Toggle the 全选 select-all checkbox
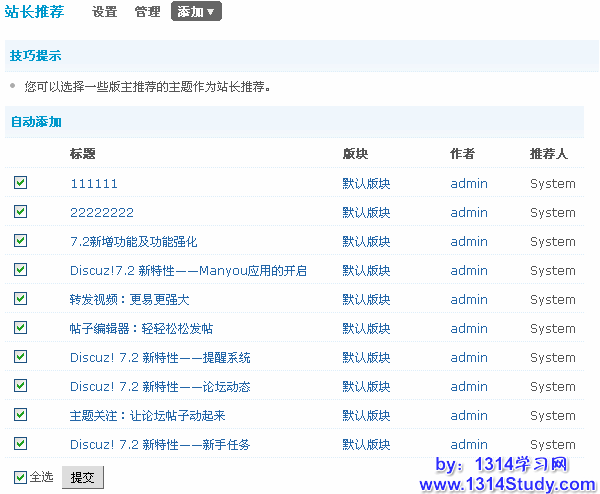Viewport: 600px width, 494px height. (x=21, y=477)
